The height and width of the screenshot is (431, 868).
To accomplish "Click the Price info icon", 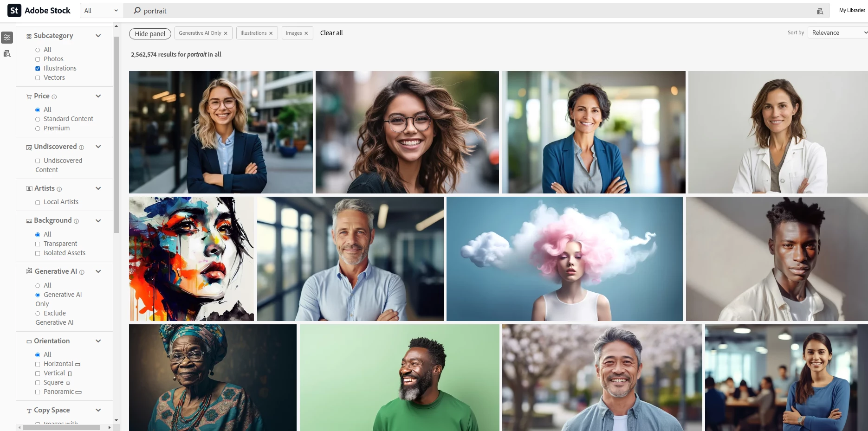I will (x=54, y=97).
